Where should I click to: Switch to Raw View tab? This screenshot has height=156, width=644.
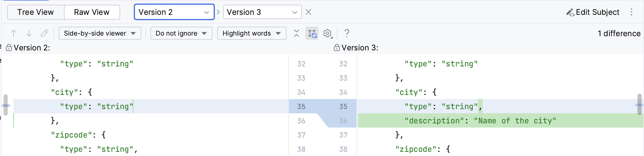coord(92,12)
